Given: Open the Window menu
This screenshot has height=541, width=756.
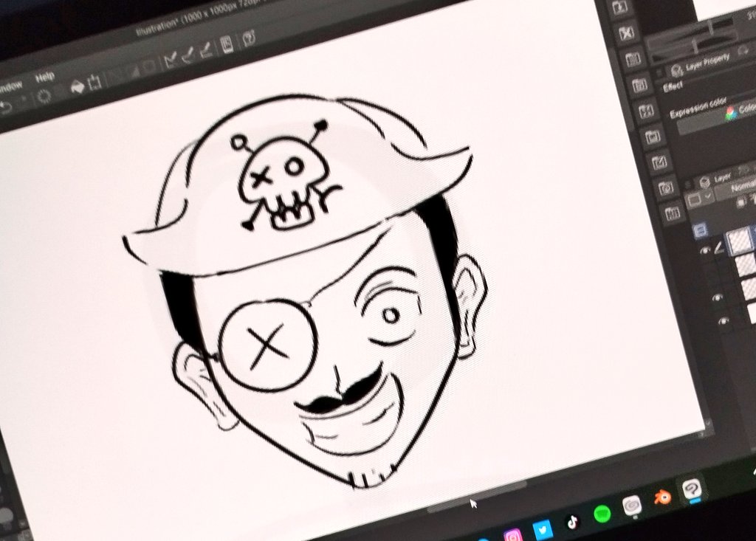Looking at the screenshot, I should [10, 87].
